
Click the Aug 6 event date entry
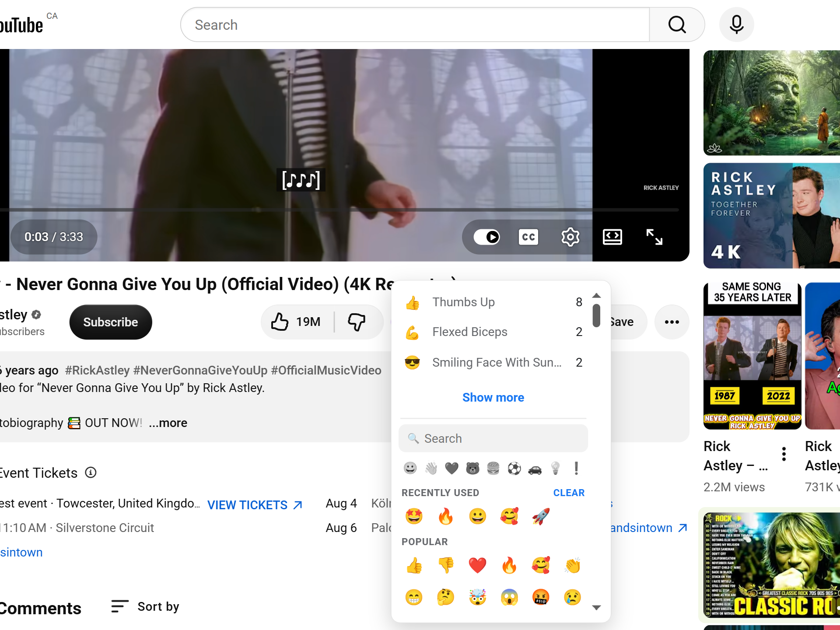tap(341, 528)
